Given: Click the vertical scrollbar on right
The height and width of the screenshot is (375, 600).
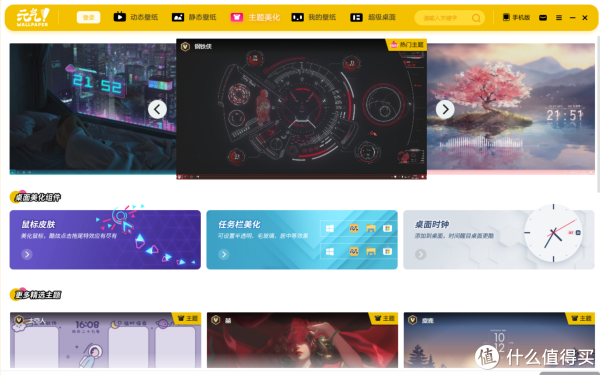Looking at the screenshot, I should click(x=598, y=114).
